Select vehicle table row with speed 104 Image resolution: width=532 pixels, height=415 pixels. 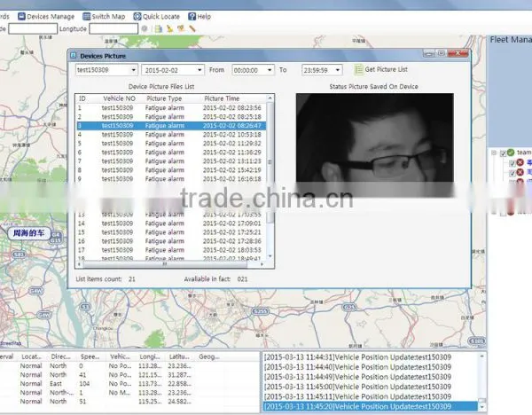(x=129, y=383)
